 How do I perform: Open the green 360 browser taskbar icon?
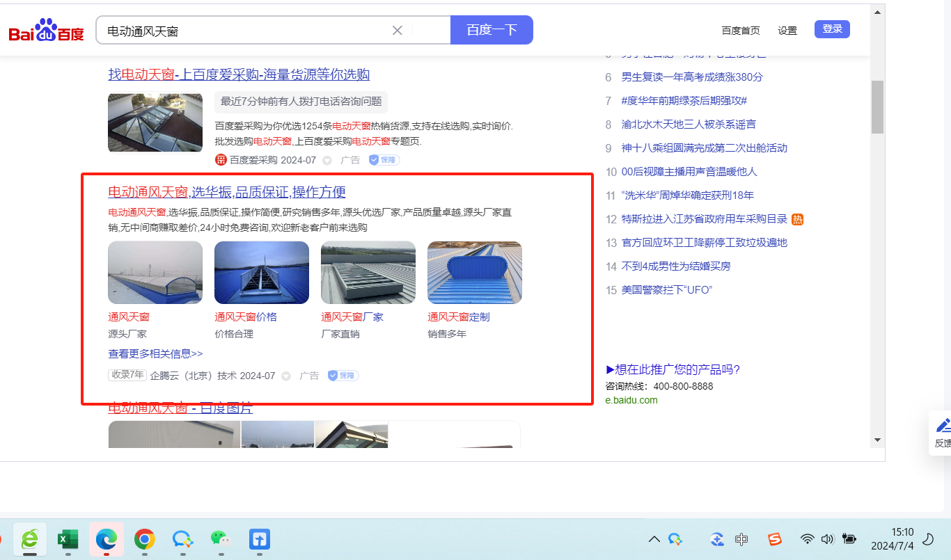(x=30, y=539)
